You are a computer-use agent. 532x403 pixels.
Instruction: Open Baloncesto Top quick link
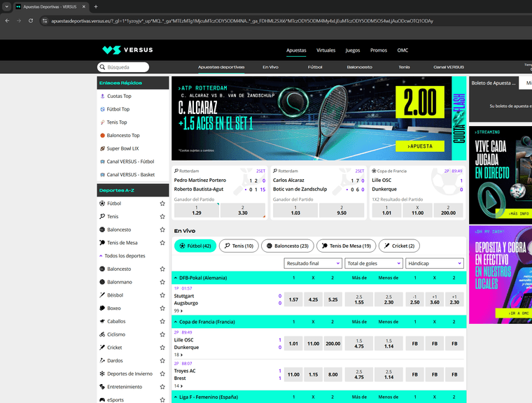click(123, 135)
